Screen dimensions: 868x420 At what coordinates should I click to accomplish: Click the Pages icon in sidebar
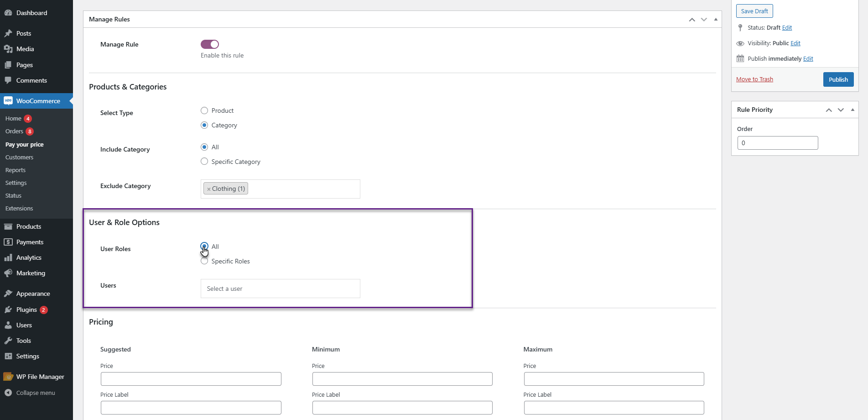click(x=8, y=65)
